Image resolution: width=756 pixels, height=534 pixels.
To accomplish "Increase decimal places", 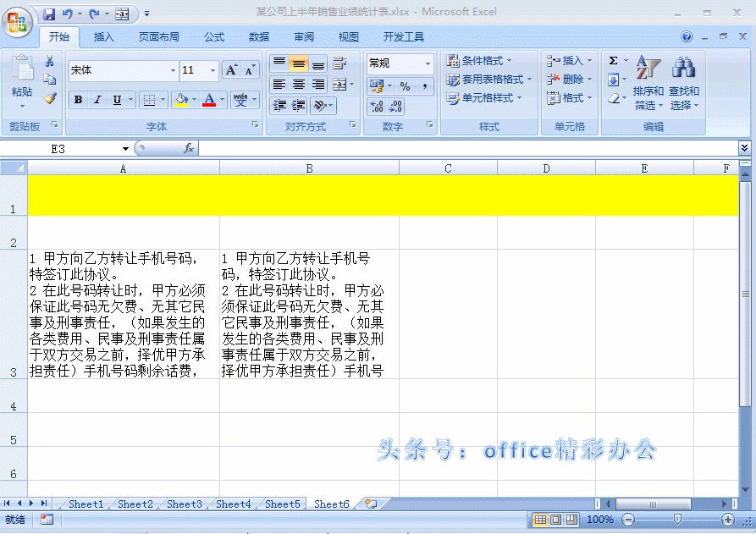I will pyautogui.click(x=377, y=106).
